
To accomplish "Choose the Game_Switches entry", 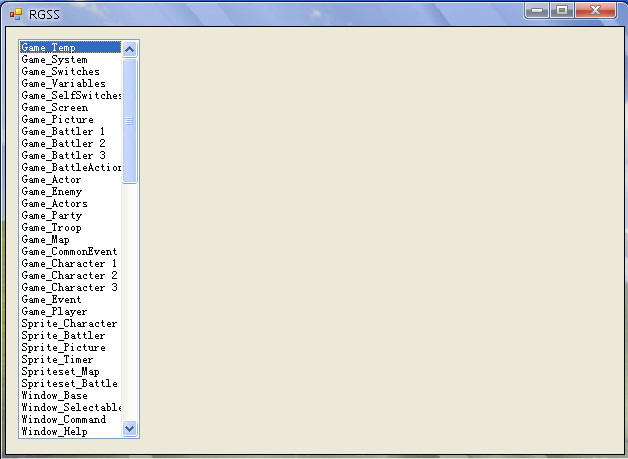I will point(70,71).
